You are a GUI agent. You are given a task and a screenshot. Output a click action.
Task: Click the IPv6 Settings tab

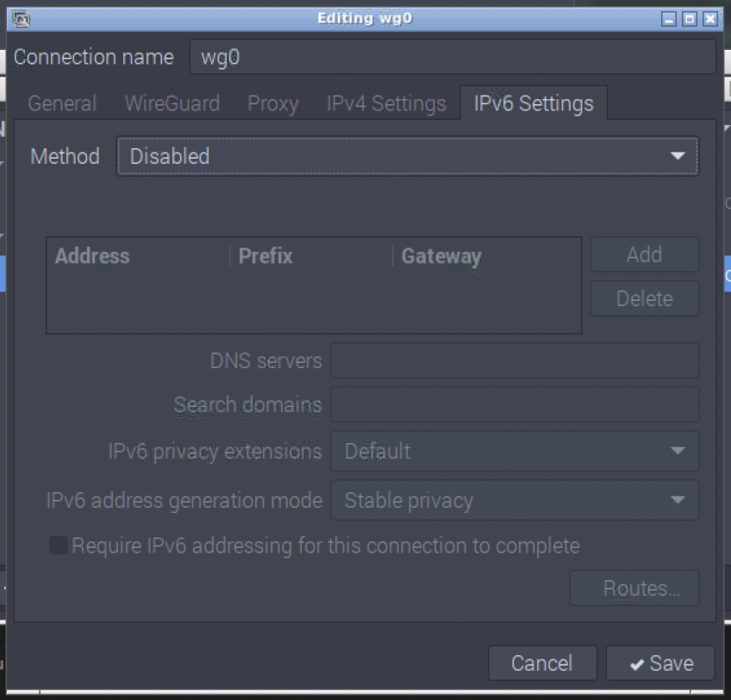pos(533,103)
